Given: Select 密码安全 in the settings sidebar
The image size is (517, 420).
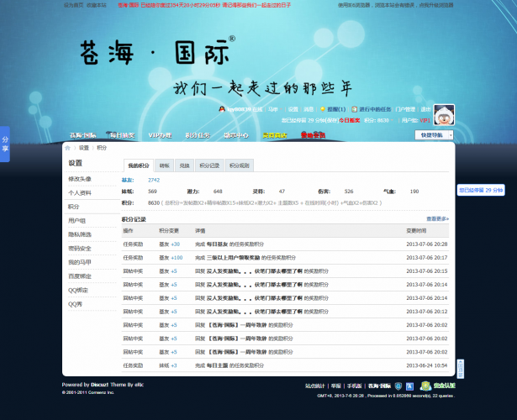Looking at the screenshot, I should pos(80,249).
